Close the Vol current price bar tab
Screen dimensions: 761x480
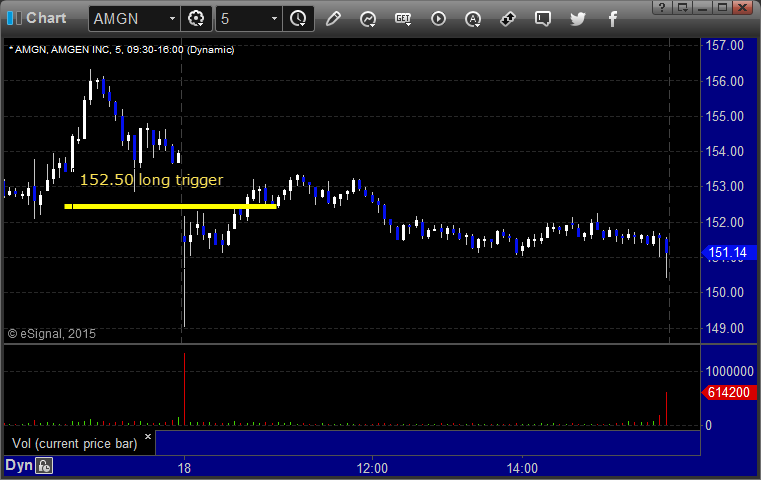pos(148,436)
